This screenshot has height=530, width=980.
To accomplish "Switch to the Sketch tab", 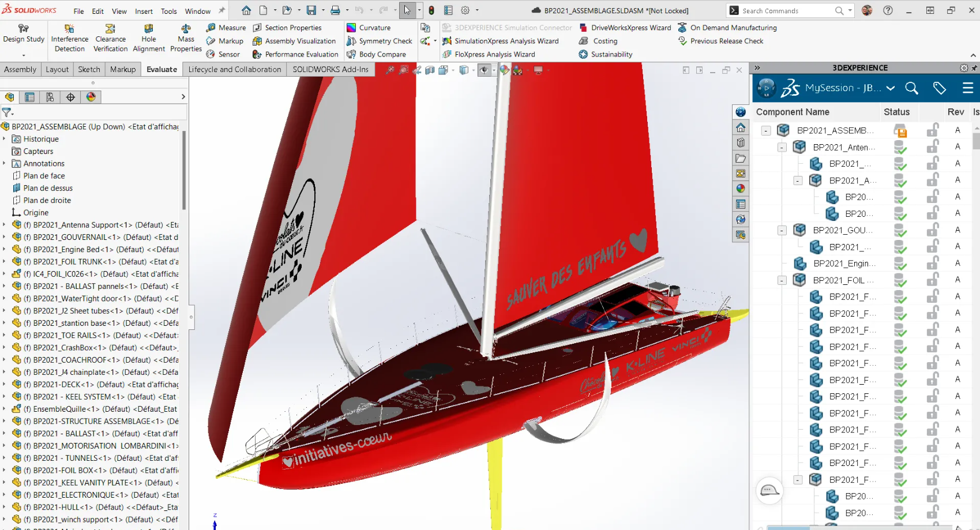I will tap(89, 69).
